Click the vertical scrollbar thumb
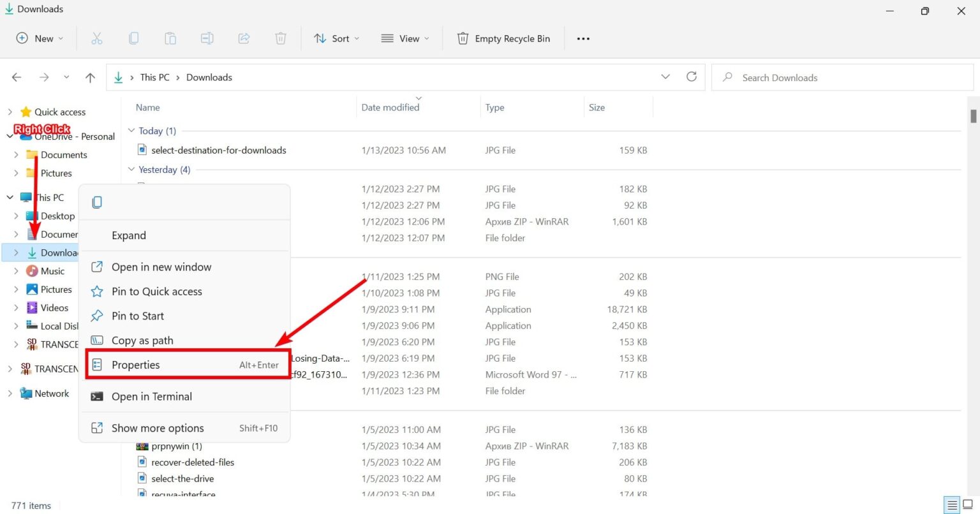The image size is (980, 514). 973,116
